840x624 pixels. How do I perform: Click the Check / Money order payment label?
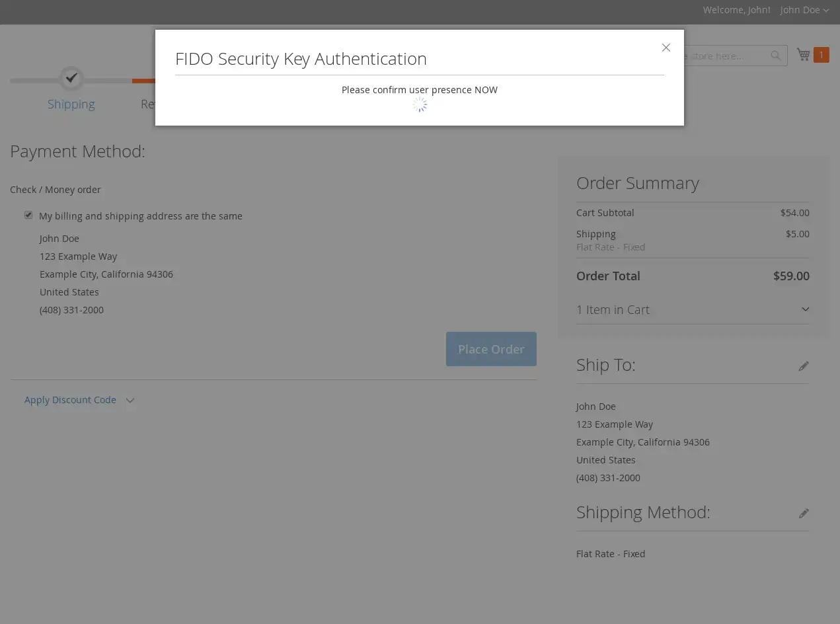click(56, 190)
